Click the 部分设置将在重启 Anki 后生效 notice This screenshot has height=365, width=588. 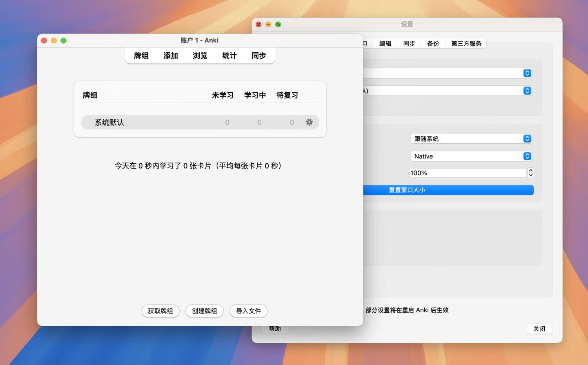pyautogui.click(x=407, y=310)
